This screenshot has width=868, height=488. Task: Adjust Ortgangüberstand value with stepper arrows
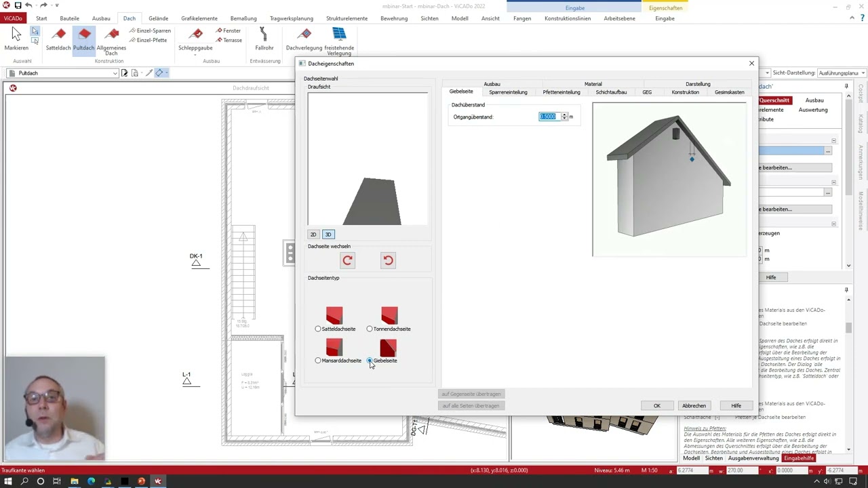pyautogui.click(x=564, y=117)
